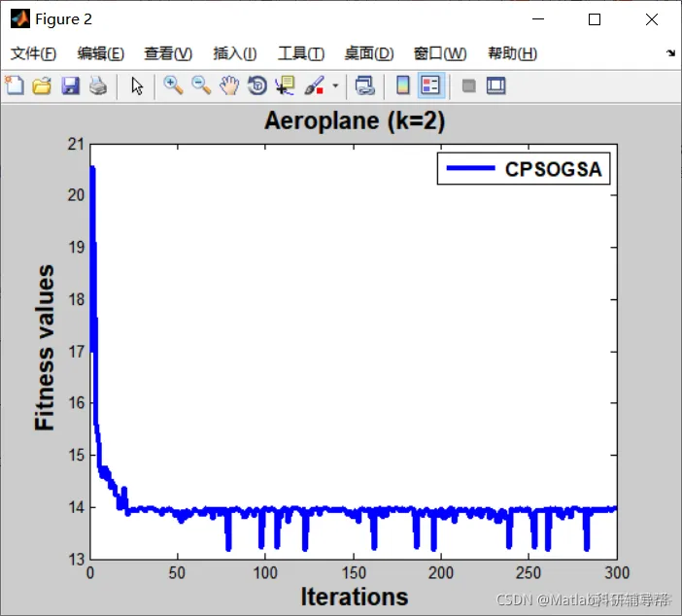Viewport: 682px width, 616px height.
Task: Click the x-axis tick label 50
Action: tap(178, 573)
